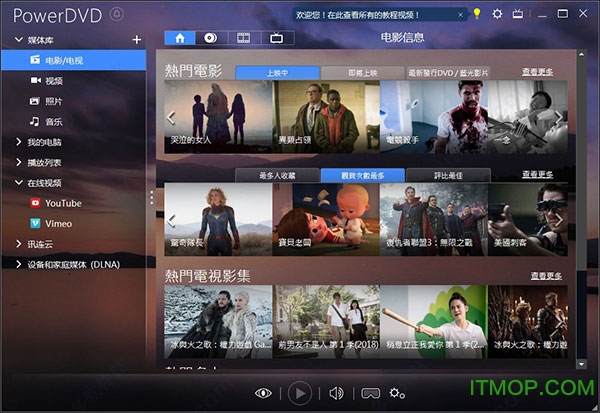
Task: Click the 电影信息 heading
Action: point(402,37)
